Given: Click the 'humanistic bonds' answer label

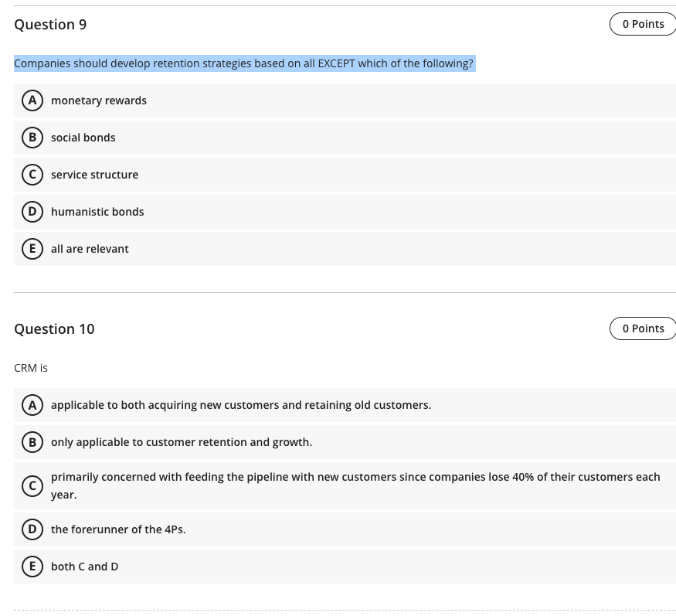Looking at the screenshot, I should pos(97,212).
